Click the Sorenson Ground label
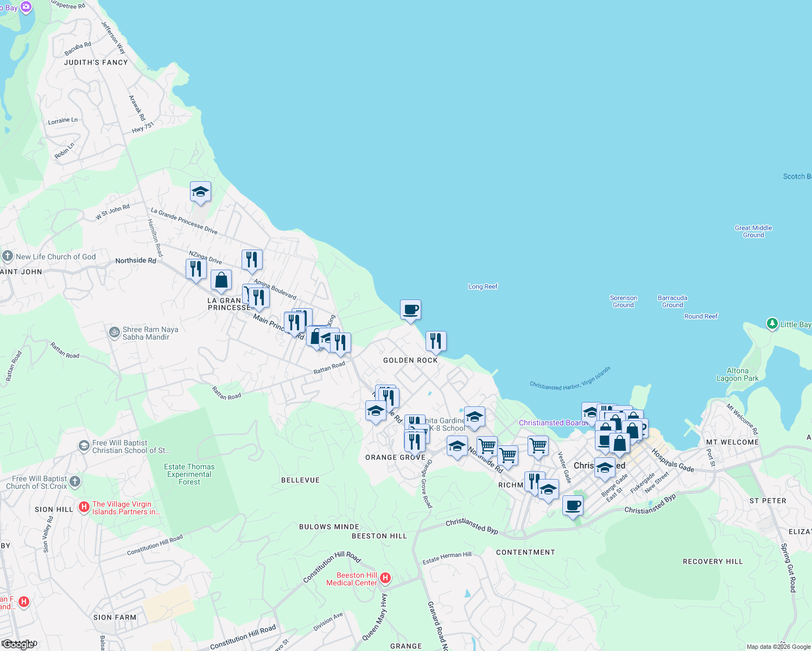Image resolution: width=812 pixels, height=651 pixels. coord(624,302)
